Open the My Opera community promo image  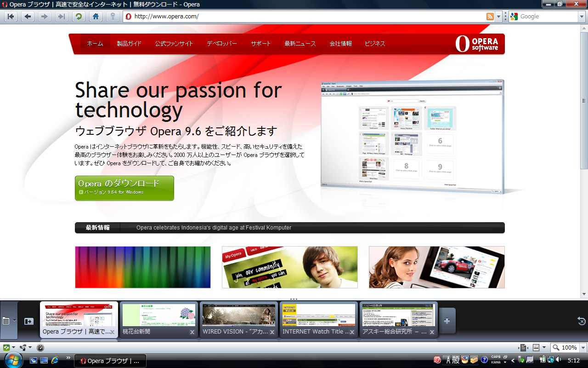click(x=290, y=267)
